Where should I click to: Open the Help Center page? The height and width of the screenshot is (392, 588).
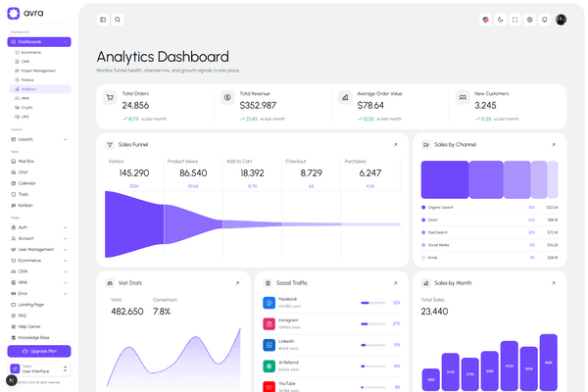(x=39, y=326)
